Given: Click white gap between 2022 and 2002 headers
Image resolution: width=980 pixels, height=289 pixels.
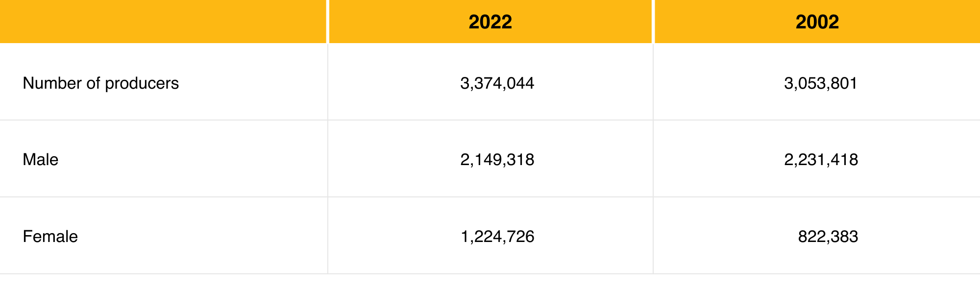Looking at the screenshot, I should (x=653, y=22).
